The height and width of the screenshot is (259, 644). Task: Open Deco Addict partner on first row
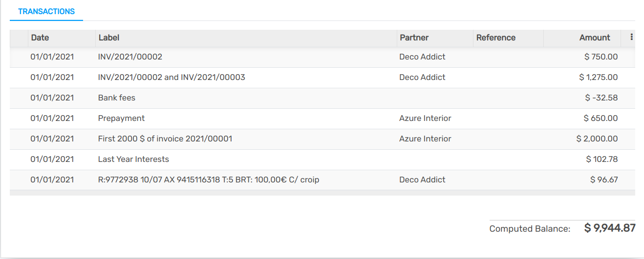[422, 57]
